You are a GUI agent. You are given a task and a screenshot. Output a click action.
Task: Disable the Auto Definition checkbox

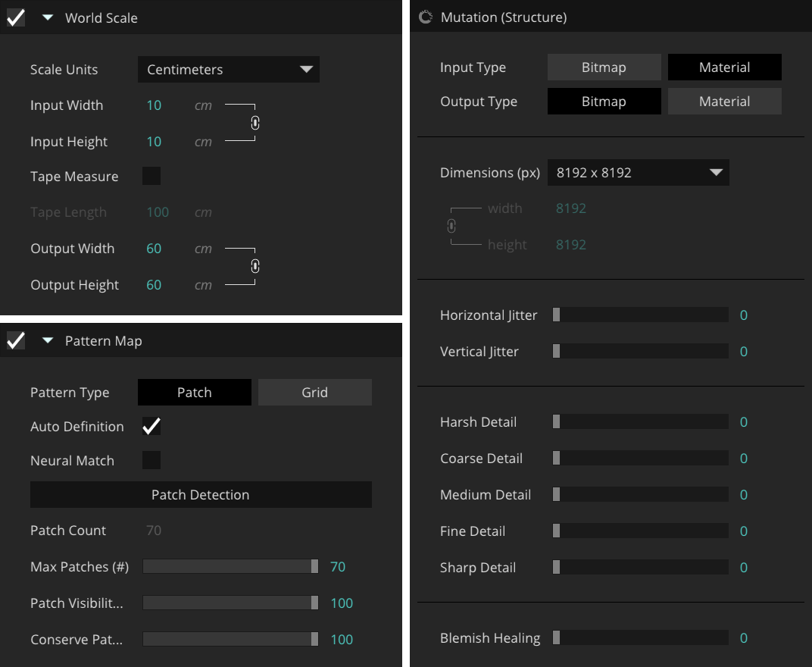point(151,426)
